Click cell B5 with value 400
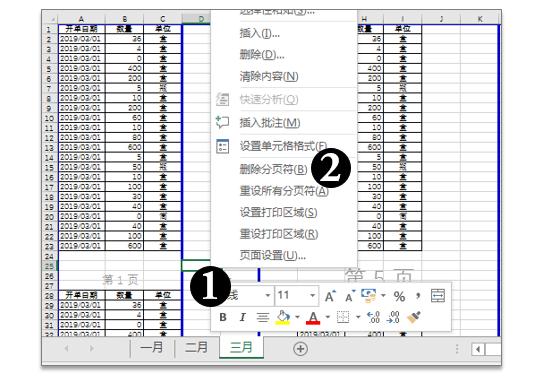541x376 pixels. (x=125, y=68)
